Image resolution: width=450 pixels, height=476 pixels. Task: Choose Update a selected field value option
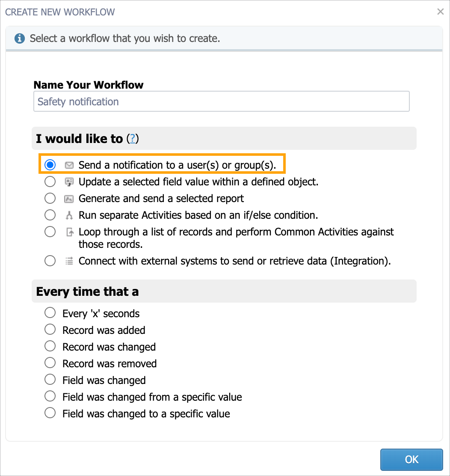tap(50, 181)
